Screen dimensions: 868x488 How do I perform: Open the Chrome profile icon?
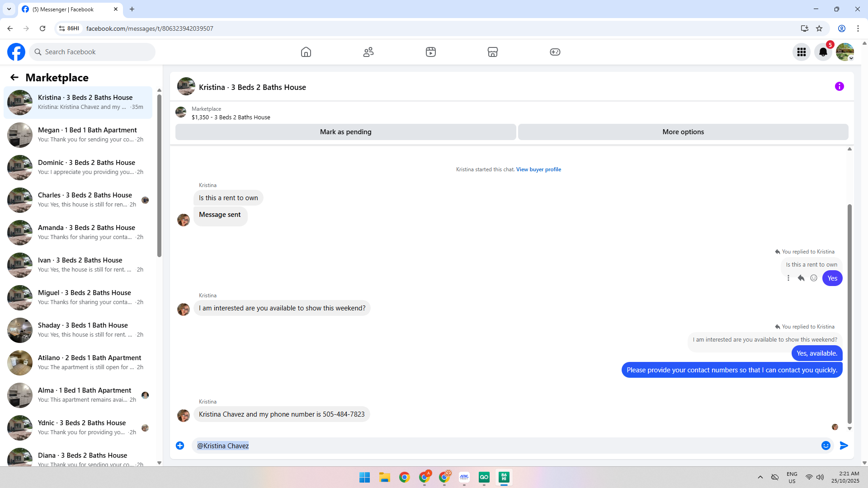[842, 28]
